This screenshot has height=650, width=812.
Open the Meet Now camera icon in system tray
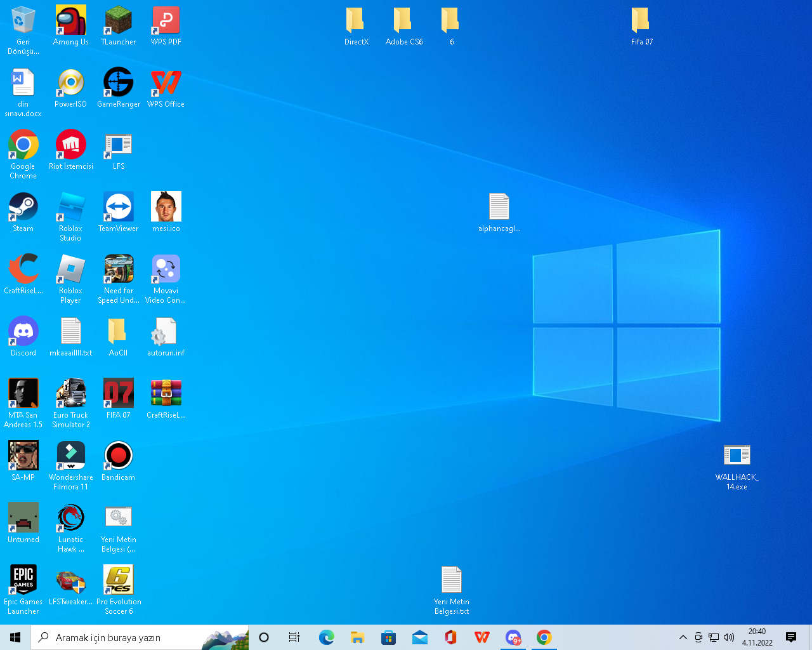pos(698,637)
